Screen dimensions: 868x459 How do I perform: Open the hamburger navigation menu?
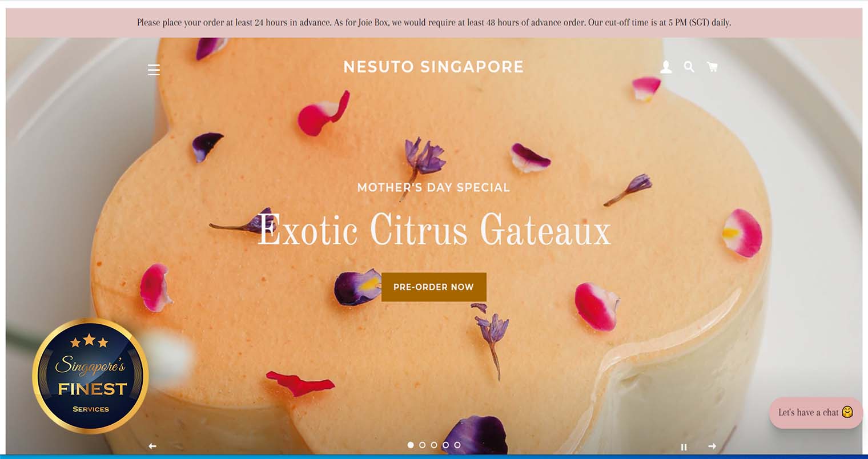pyautogui.click(x=154, y=70)
